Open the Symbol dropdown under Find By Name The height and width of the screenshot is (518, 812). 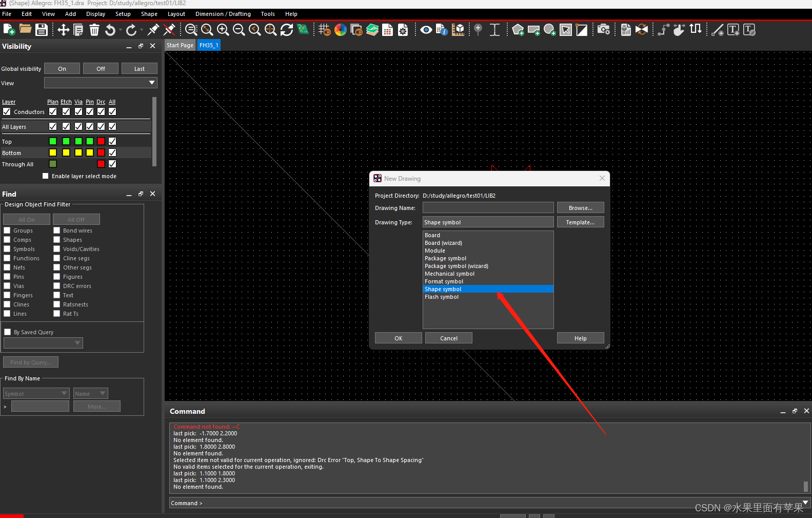[36, 394]
